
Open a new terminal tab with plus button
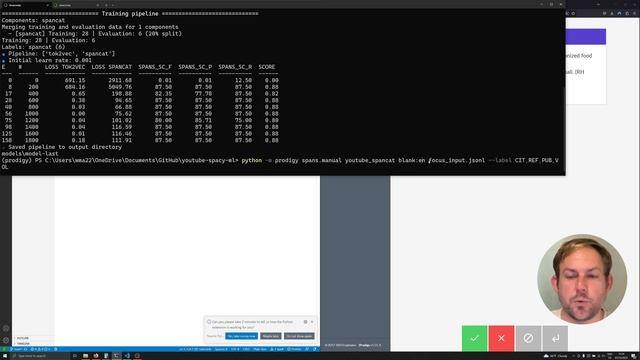(106, 5)
